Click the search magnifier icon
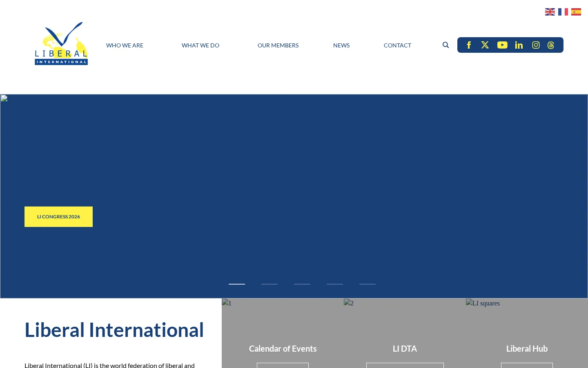The width and height of the screenshot is (588, 368). point(445,45)
